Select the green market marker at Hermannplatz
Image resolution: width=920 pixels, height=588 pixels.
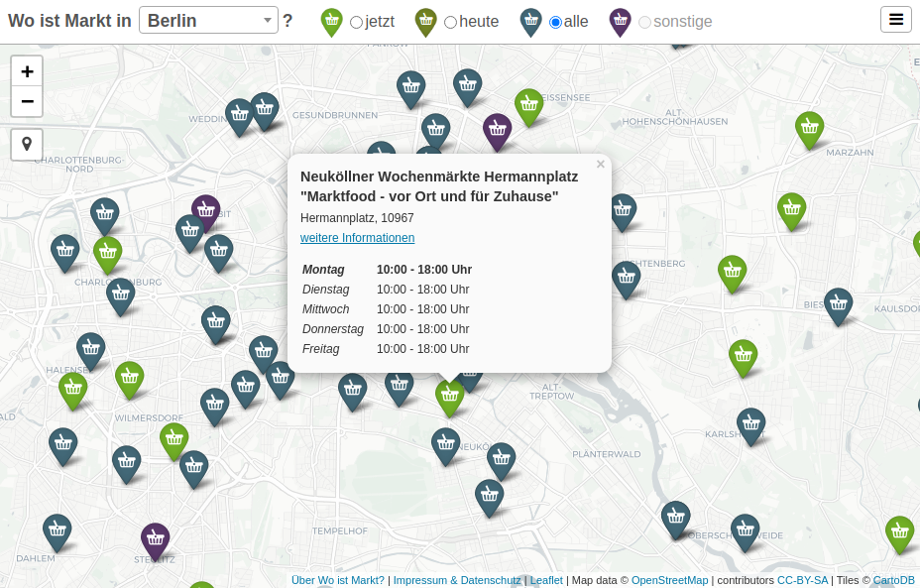tap(449, 395)
